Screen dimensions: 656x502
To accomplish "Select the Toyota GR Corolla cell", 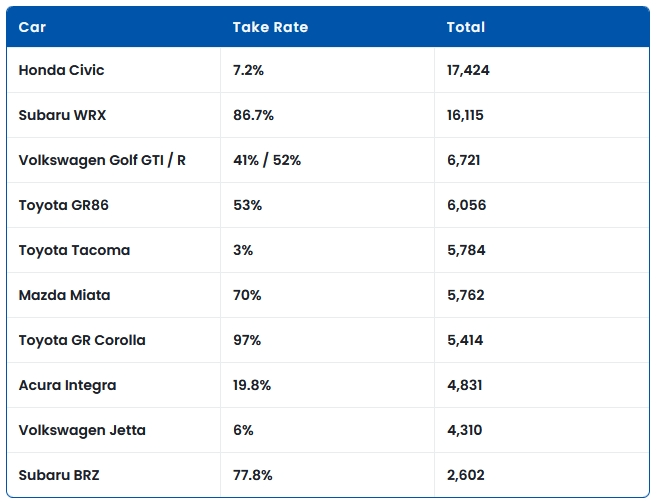I will click(82, 340).
